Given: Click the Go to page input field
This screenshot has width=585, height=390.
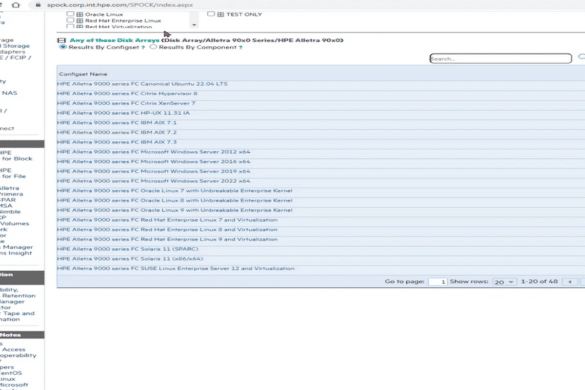Looking at the screenshot, I should coord(437,282).
